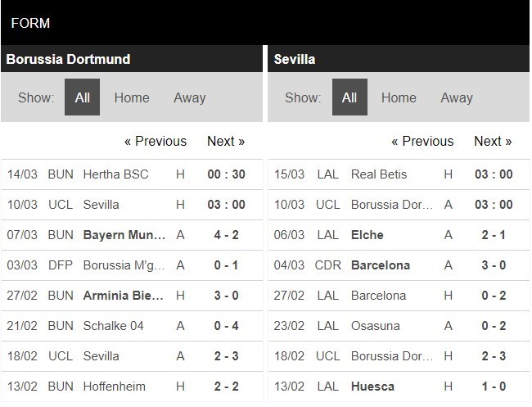This screenshot has width=532, height=407.
Task: Select the Hoffenheim 2 - 2 match
Action: pos(112,386)
